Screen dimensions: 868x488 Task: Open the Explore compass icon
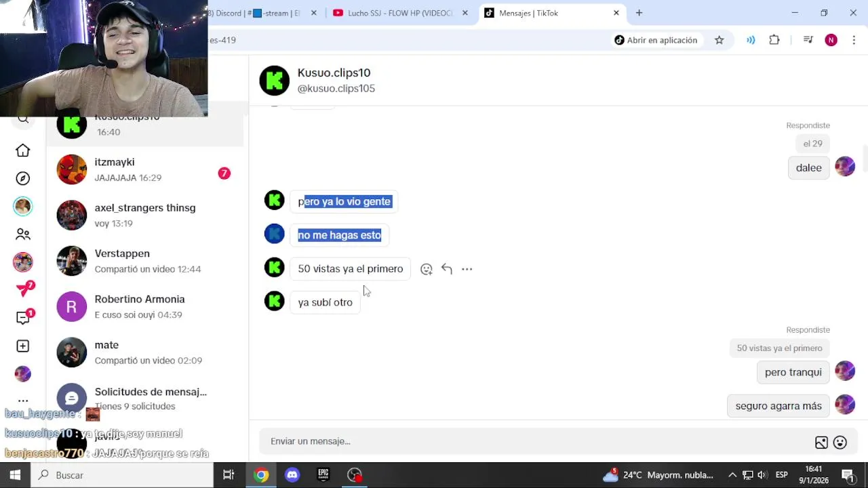pos(23,178)
